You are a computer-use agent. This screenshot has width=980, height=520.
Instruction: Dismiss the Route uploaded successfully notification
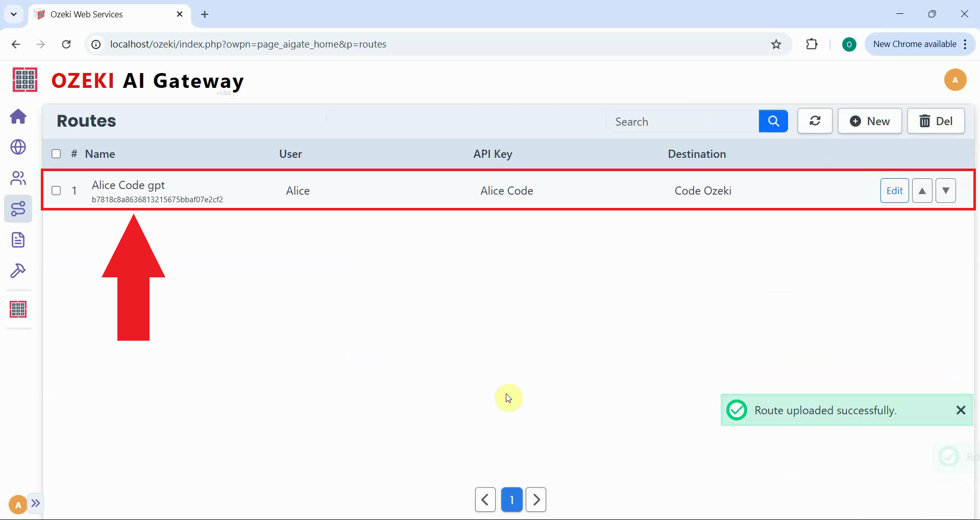coord(961,410)
